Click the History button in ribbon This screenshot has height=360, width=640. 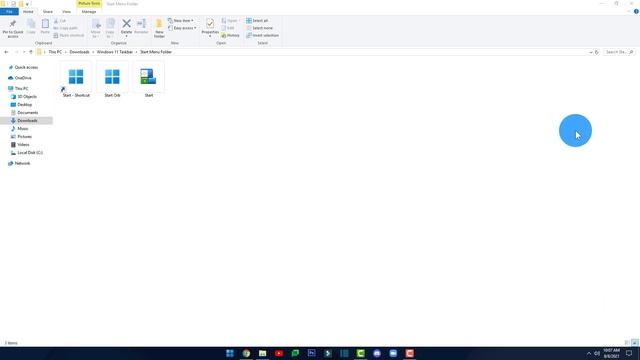(x=231, y=36)
